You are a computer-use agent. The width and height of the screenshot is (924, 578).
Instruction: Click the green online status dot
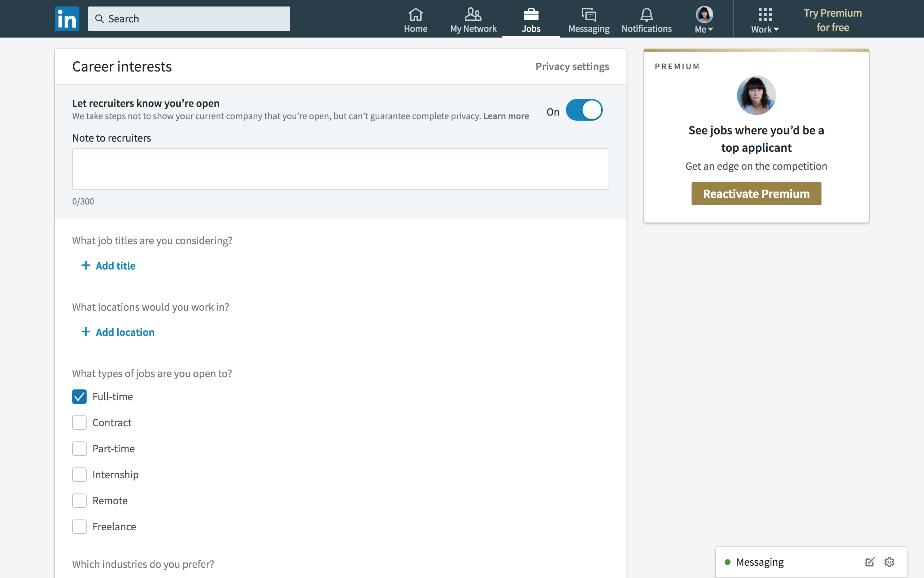coord(728,562)
